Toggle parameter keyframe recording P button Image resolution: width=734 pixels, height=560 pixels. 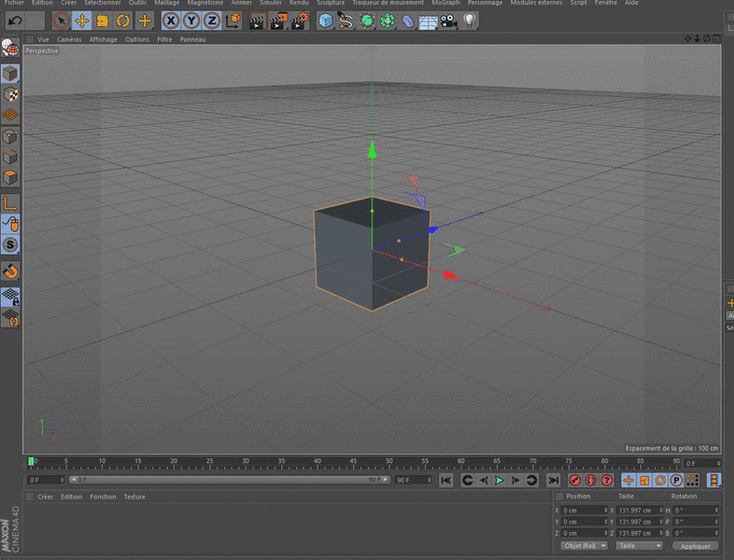(x=676, y=480)
